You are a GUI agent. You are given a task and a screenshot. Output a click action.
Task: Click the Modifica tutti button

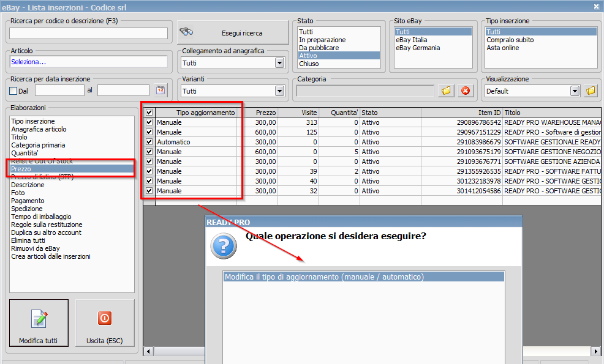(x=39, y=323)
